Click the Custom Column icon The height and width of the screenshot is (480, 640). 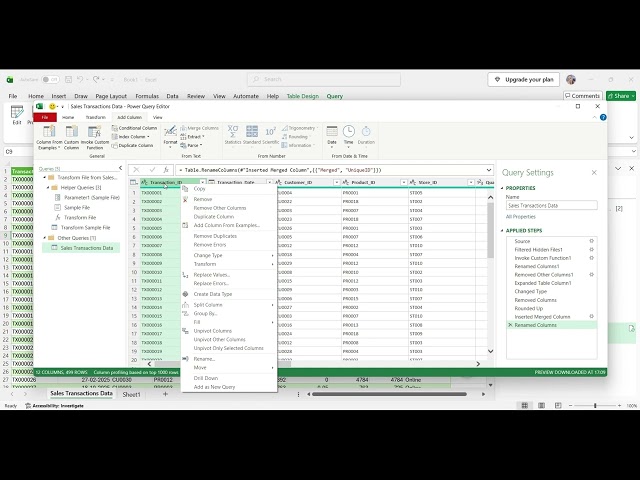[x=71, y=132]
